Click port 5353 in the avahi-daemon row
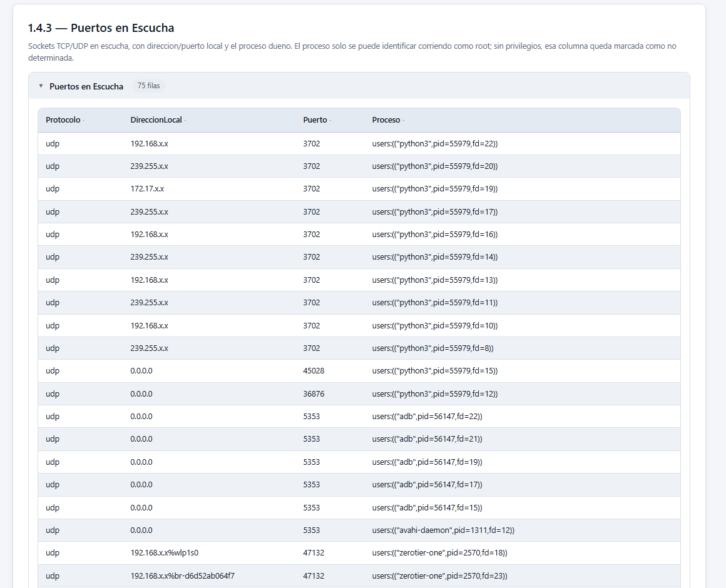726x588 pixels. click(x=312, y=530)
